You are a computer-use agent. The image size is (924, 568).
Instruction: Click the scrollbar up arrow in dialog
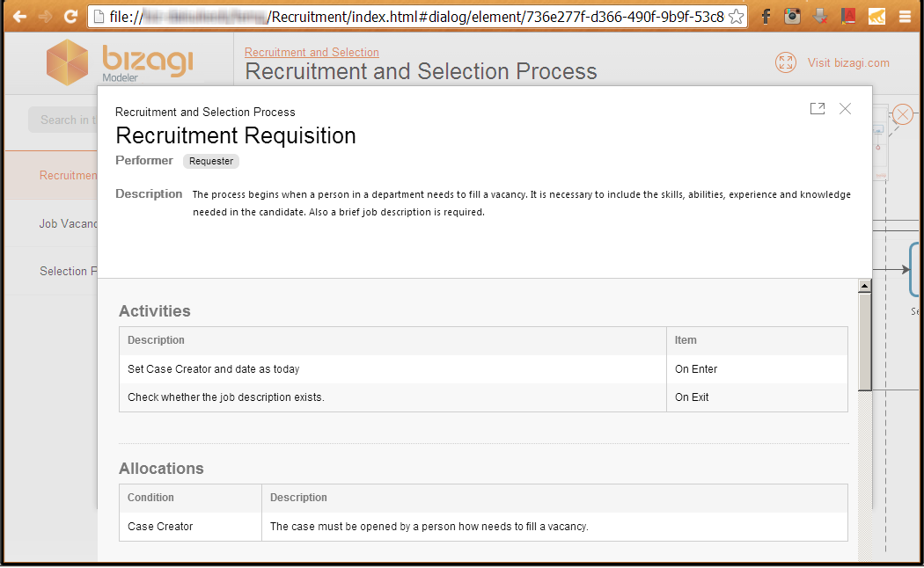pos(864,286)
